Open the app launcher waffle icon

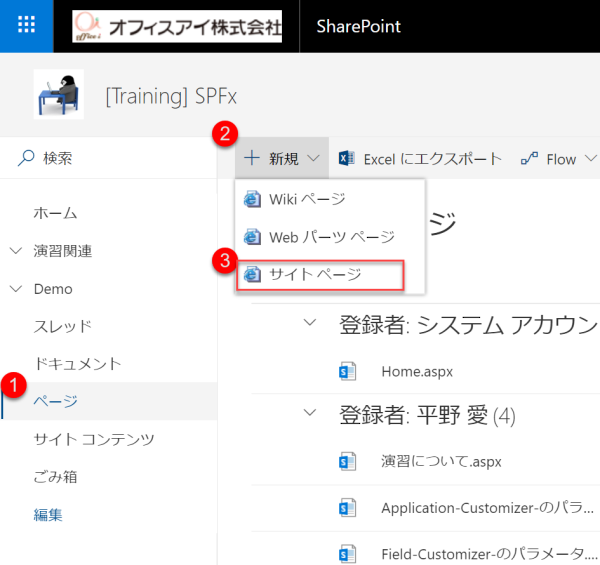coord(27,26)
